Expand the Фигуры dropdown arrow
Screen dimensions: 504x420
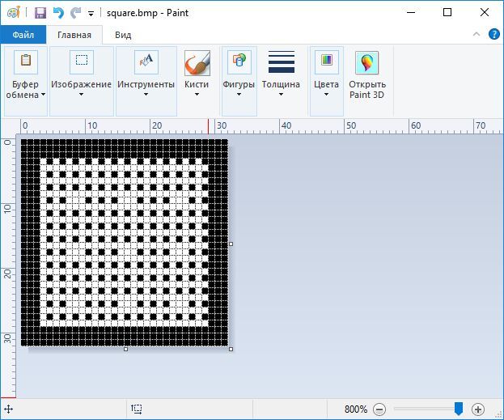tap(239, 94)
